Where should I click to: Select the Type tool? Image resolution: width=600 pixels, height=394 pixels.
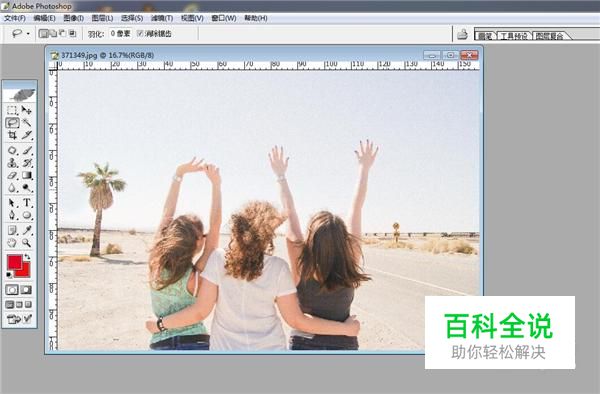[26, 203]
